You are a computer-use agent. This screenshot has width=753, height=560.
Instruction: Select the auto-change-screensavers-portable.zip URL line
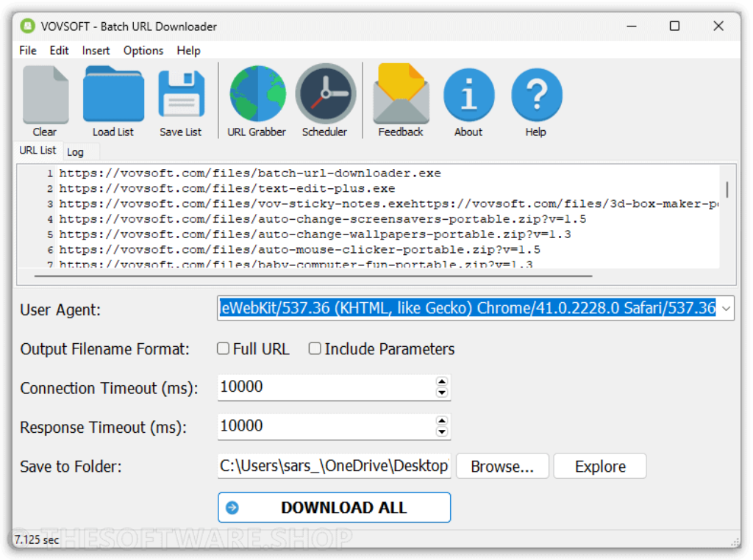click(322, 219)
